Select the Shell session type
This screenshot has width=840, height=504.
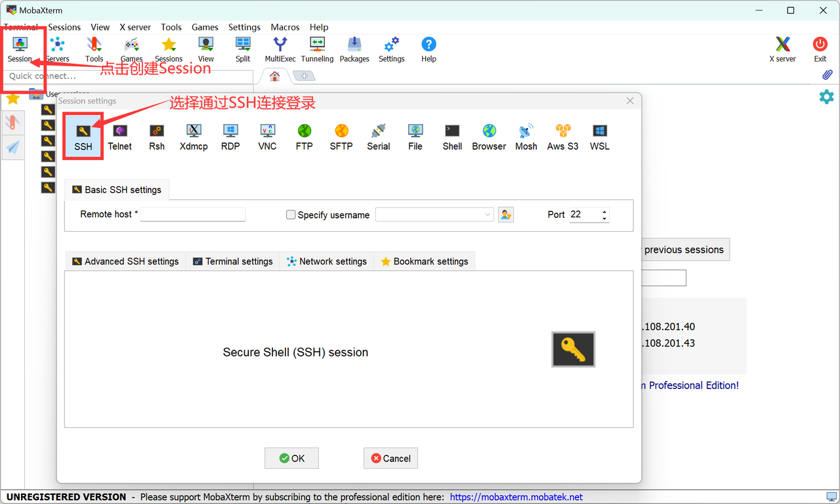click(452, 137)
